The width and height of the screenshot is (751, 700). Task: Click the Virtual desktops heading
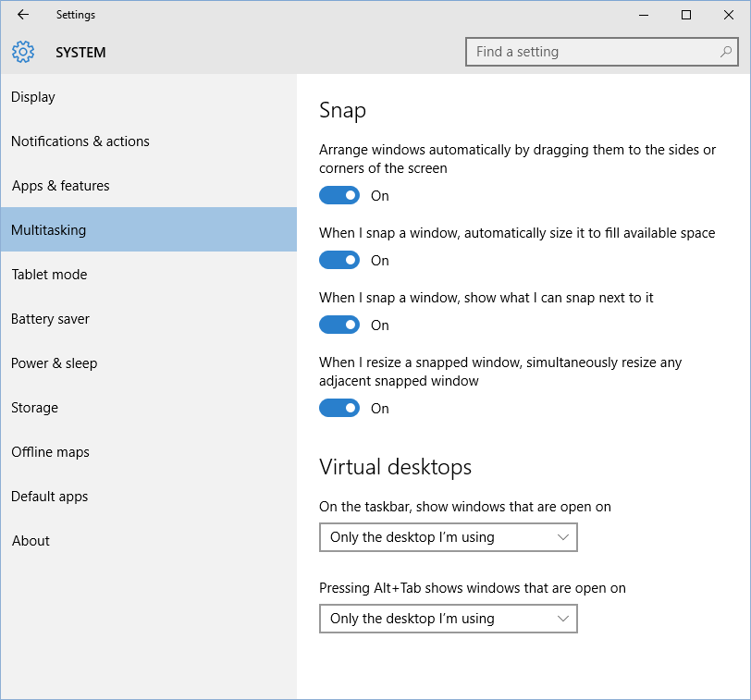point(395,467)
